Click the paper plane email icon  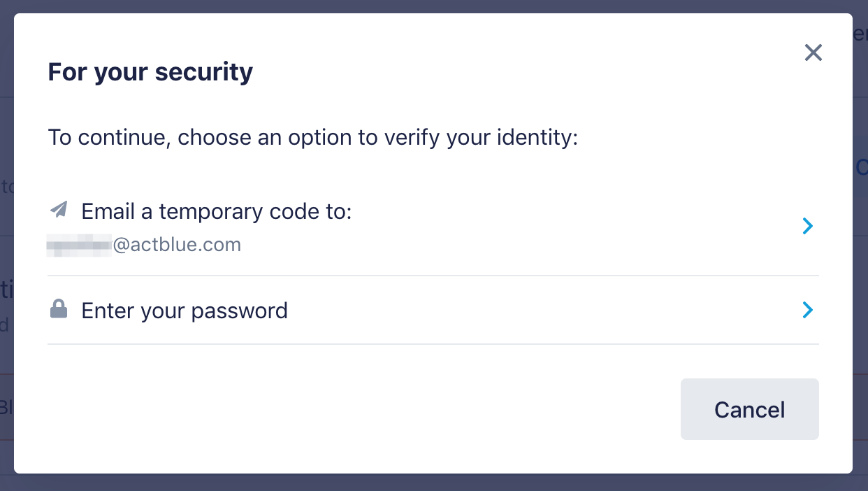coord(59,209)
